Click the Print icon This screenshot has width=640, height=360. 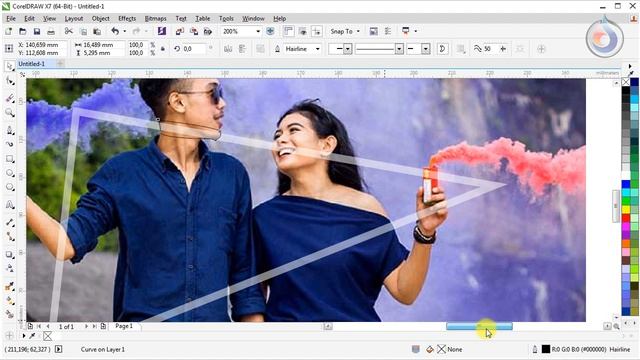click(51, 31)
